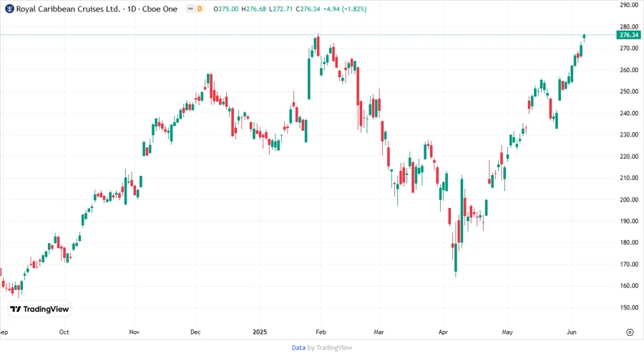Click the 200.00 price axis label
The width and height of the screenshot is (644, 356).
[629, 199]
